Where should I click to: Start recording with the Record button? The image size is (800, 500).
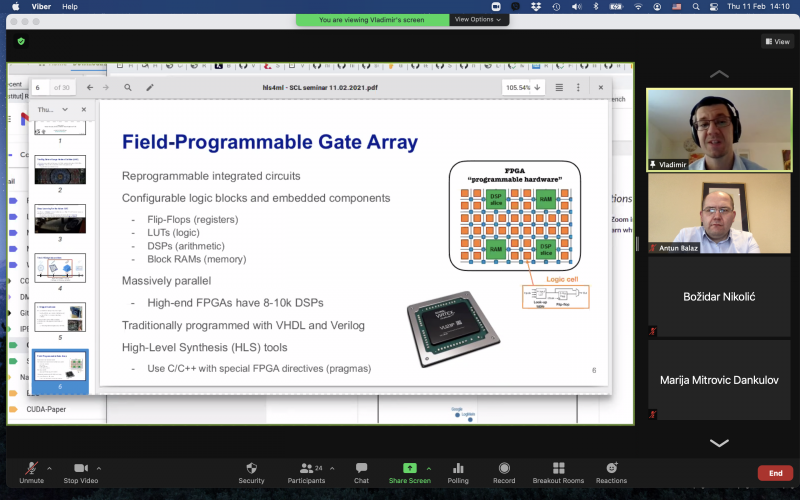(x=504, y=472)
